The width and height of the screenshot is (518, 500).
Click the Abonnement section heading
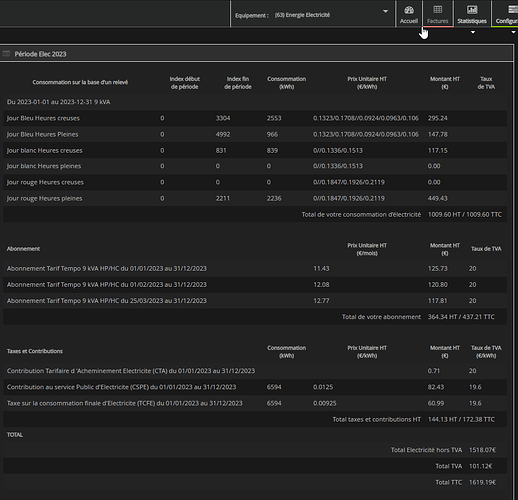(x=23, y=249)
